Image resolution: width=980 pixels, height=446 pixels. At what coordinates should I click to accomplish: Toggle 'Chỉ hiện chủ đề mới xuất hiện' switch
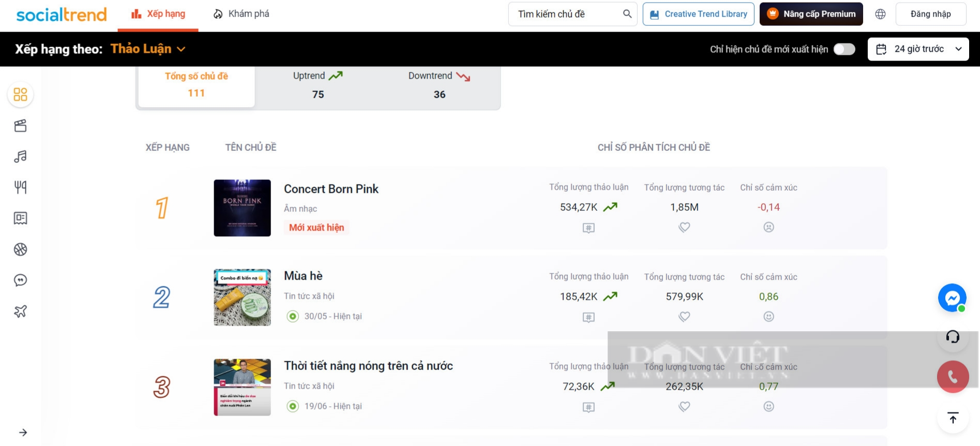pos(844,49)
